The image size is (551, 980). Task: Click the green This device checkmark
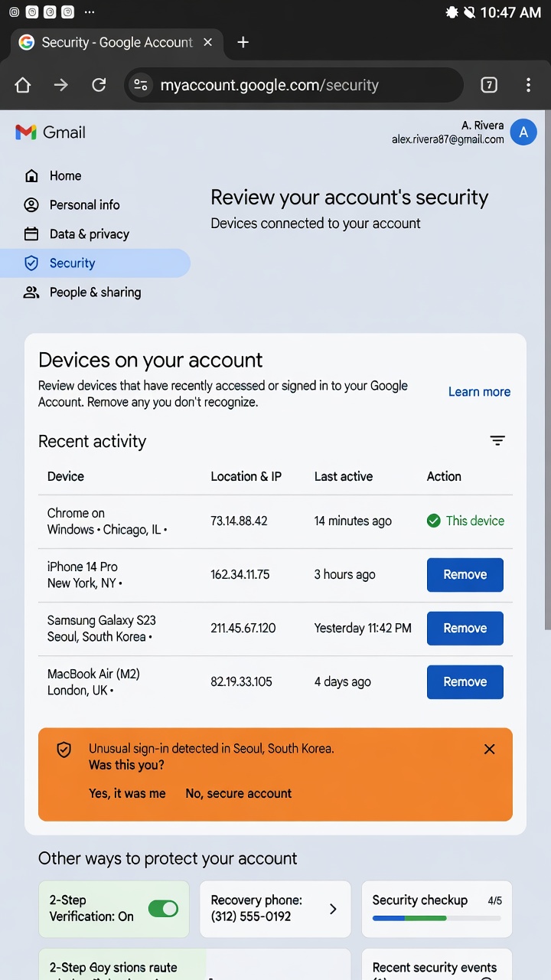pos(433,521)
